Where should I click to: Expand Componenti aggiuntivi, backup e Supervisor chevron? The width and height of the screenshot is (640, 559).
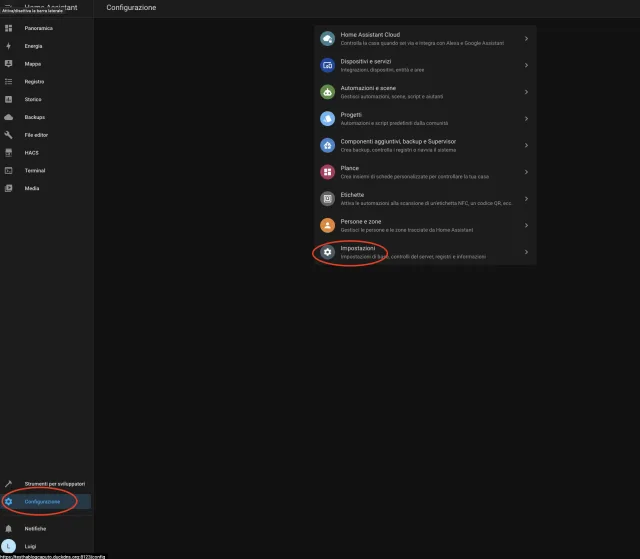coord(526,145)
